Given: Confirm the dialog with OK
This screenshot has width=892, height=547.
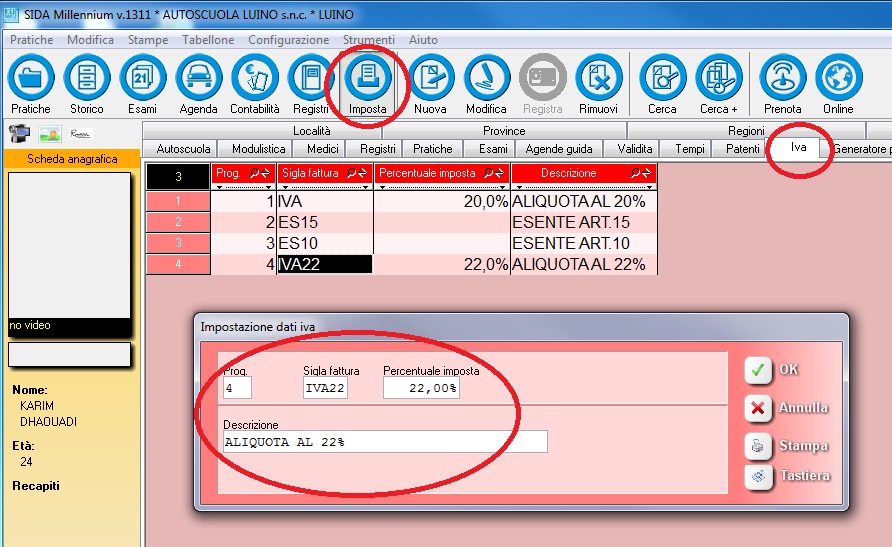Looking at the screenshot, I should pos(775,369).
